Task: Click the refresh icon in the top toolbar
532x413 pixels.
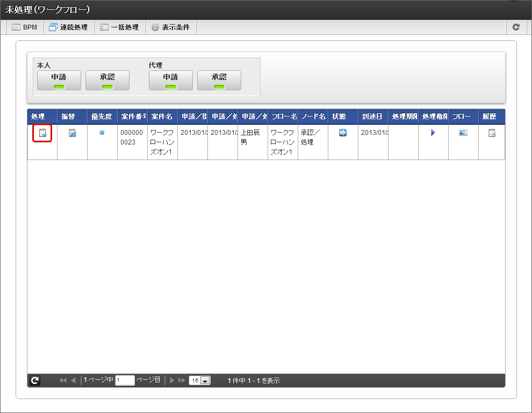Action: [x=516, y=27]
